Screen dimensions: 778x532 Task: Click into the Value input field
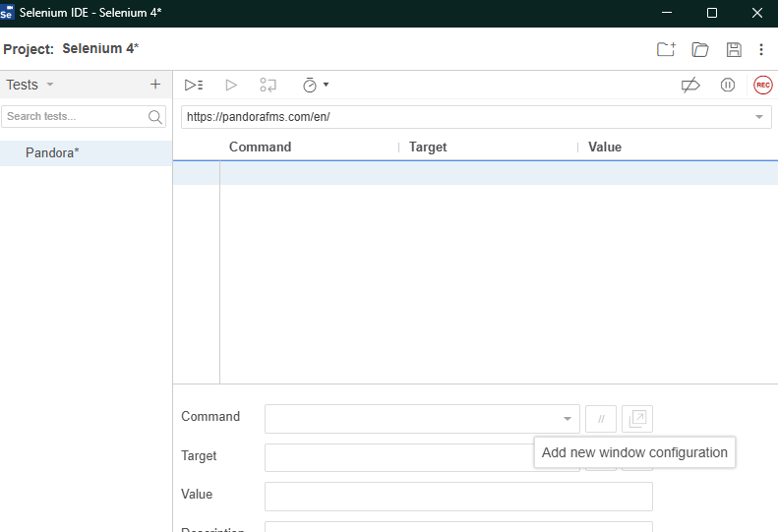[458, 497]
